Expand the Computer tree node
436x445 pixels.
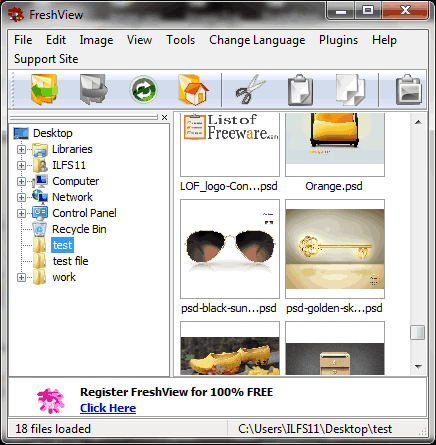click(x=21, y=181)
